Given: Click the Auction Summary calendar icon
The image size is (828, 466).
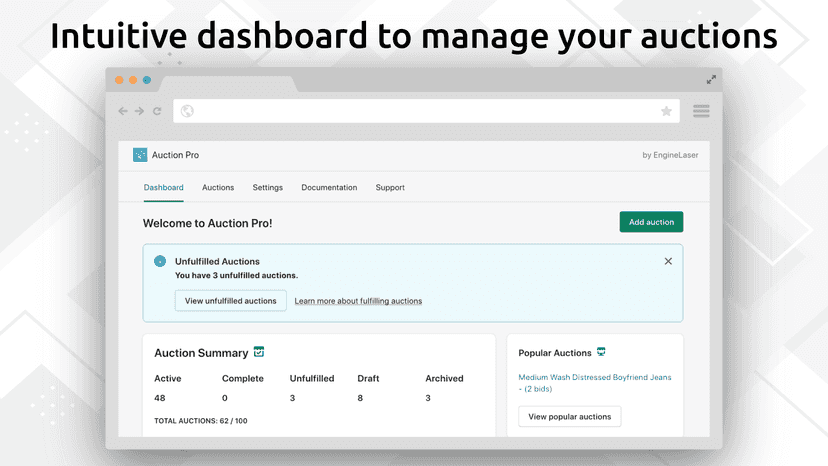Looking at the screenshot, I should [259, 352].
